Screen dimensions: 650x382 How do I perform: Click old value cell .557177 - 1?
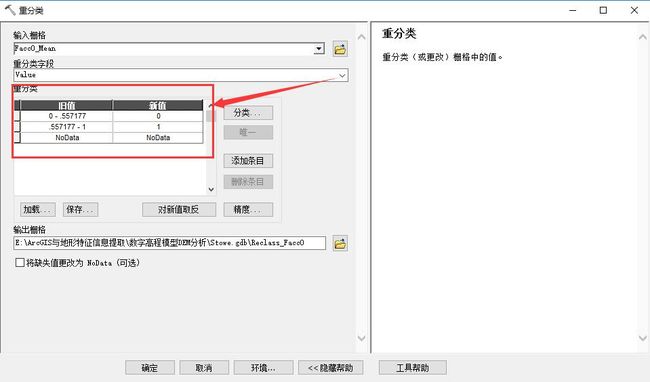coord(67,127)
